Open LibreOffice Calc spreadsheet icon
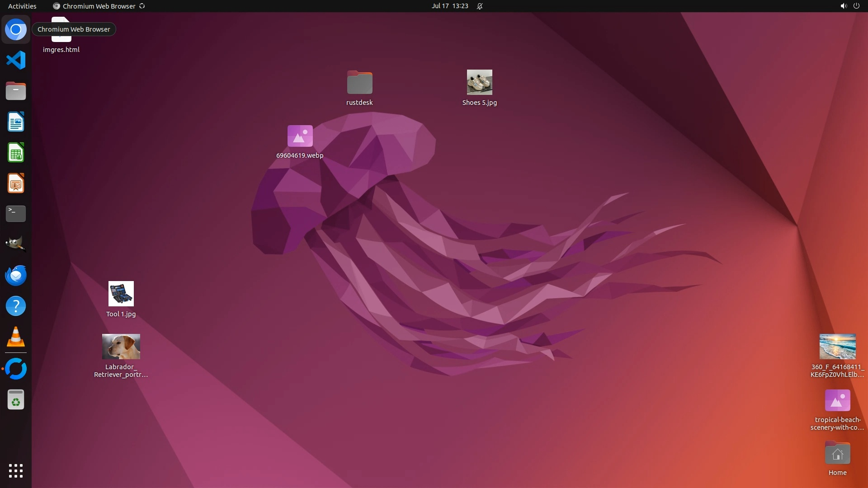Viewport: 868px width, 488px height. point(16,153)
